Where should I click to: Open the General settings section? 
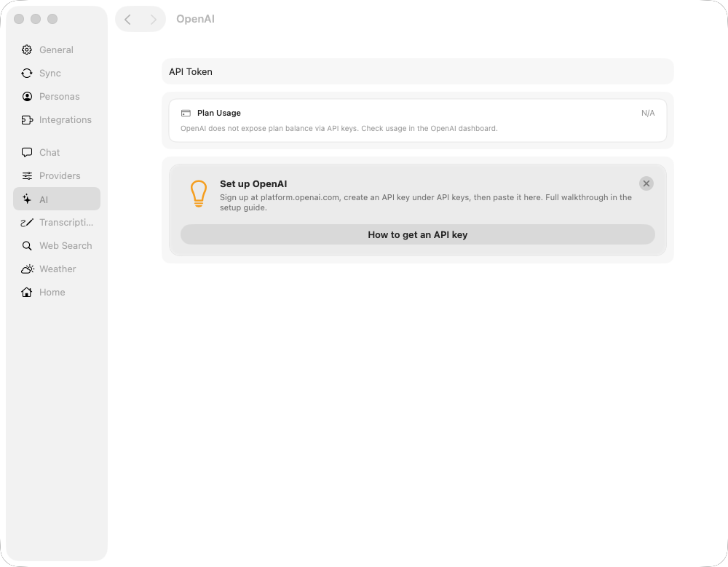(57, 49)
